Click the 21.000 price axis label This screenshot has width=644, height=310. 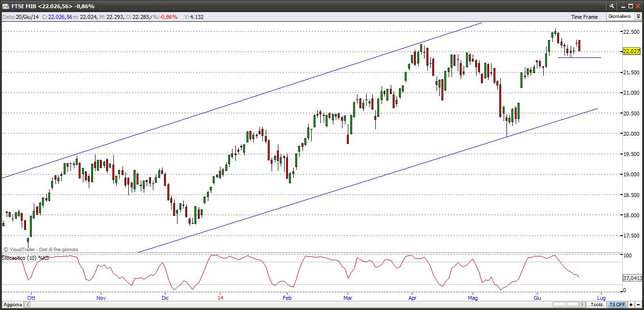tap(631, 93)
